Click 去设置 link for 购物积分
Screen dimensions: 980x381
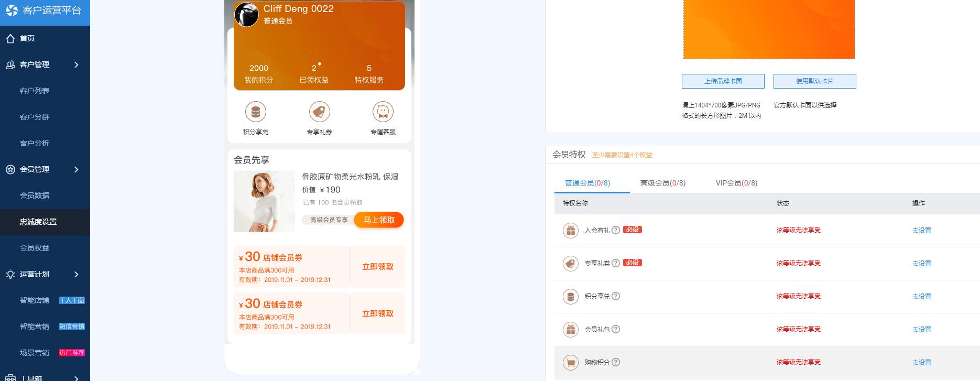tap(922, 363)
